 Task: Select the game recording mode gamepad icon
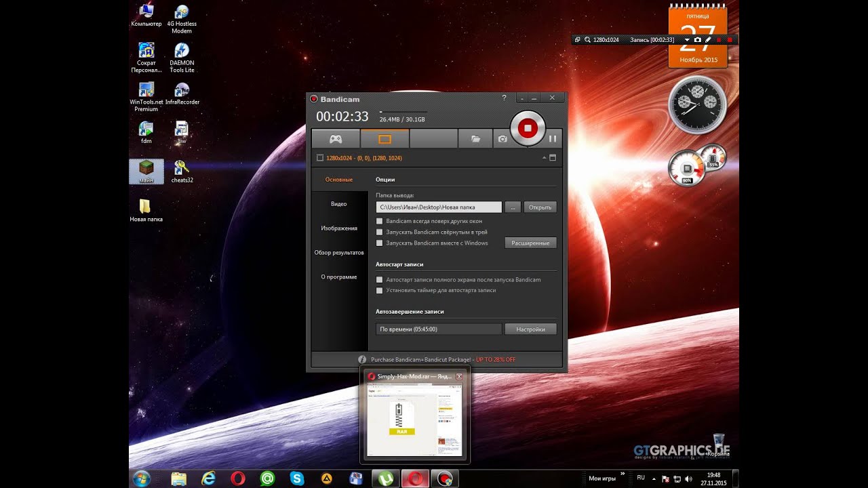click(x=336, y=139)
